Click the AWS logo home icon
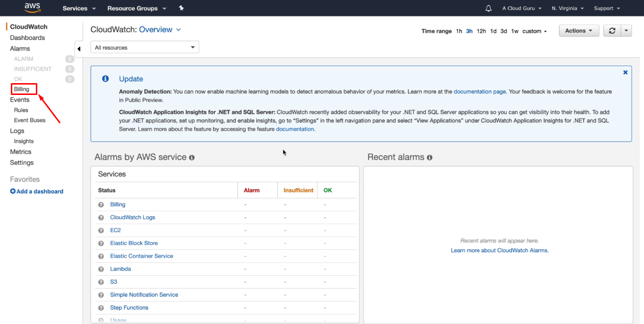Viewport: 644px width, 324px height. point(33,8)
